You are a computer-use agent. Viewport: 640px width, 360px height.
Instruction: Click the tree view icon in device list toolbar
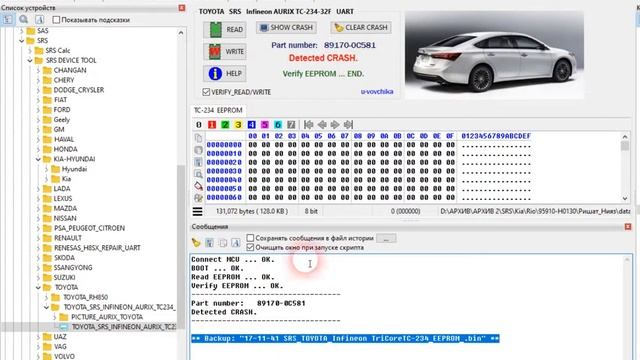click(8, 19)
